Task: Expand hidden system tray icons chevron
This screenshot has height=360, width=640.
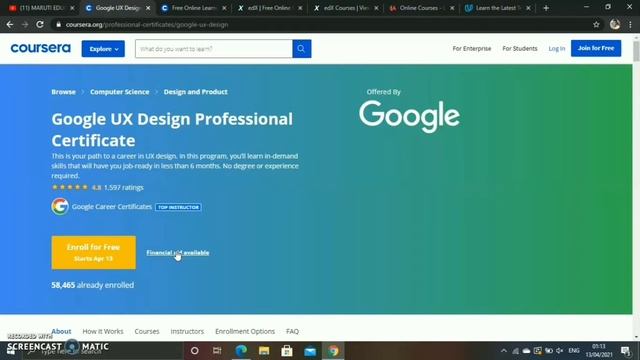Action: (x=504, y=351)
